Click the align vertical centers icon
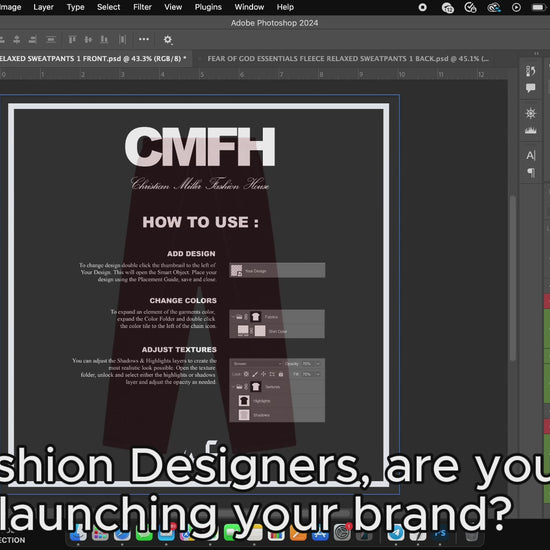This screenshot has width=550, height=550. 88,40
